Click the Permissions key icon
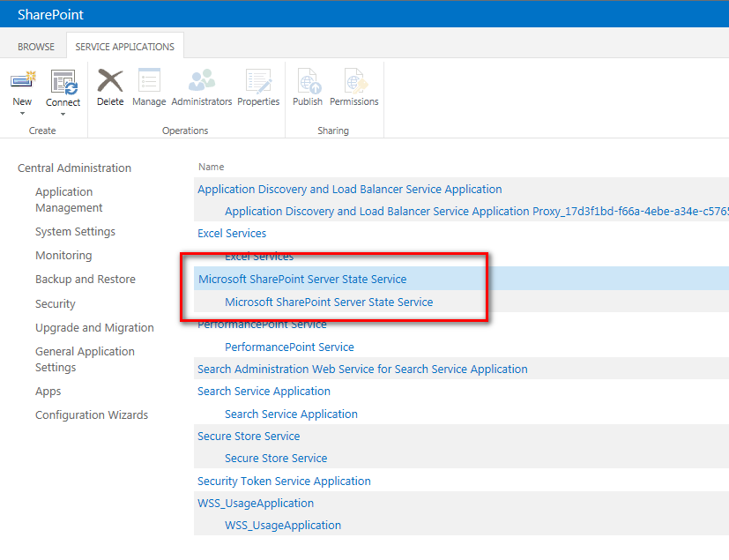The width and height of the screenshot is (729, 560). (354, 81)
